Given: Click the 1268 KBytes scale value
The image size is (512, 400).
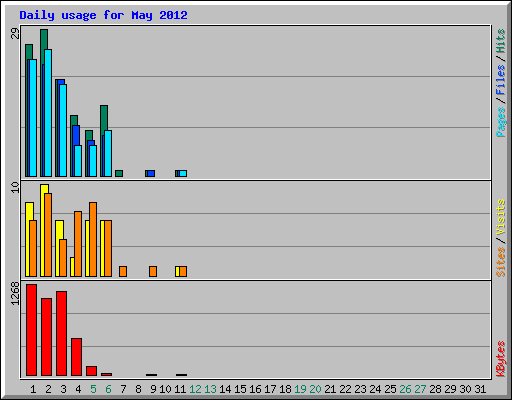Looking at the screenshot, I should point(15,293).
